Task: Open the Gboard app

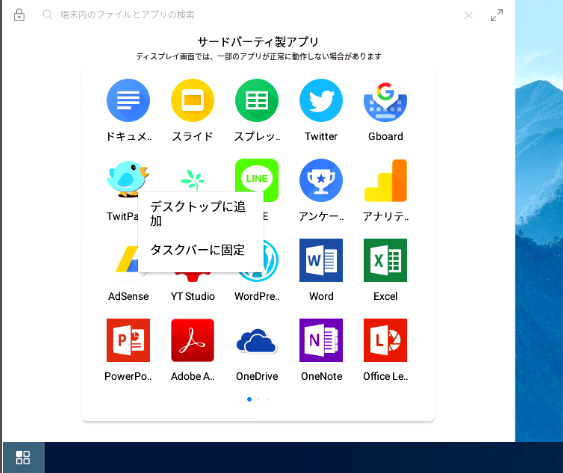Action: (385, 102)
